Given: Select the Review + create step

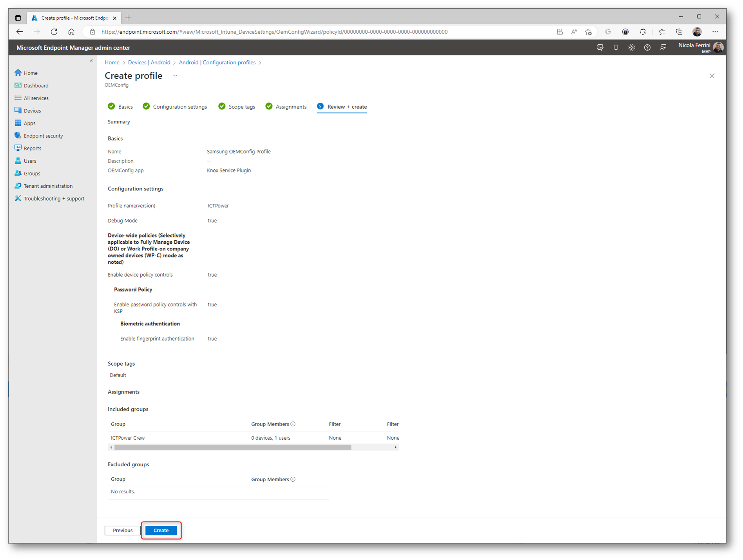Looking at the screenshot, I should pyautogui.click(x=342, y=107).
